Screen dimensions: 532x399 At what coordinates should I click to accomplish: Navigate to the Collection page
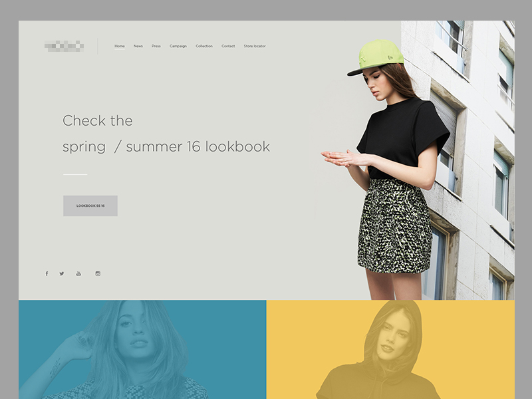click(204, 47)
